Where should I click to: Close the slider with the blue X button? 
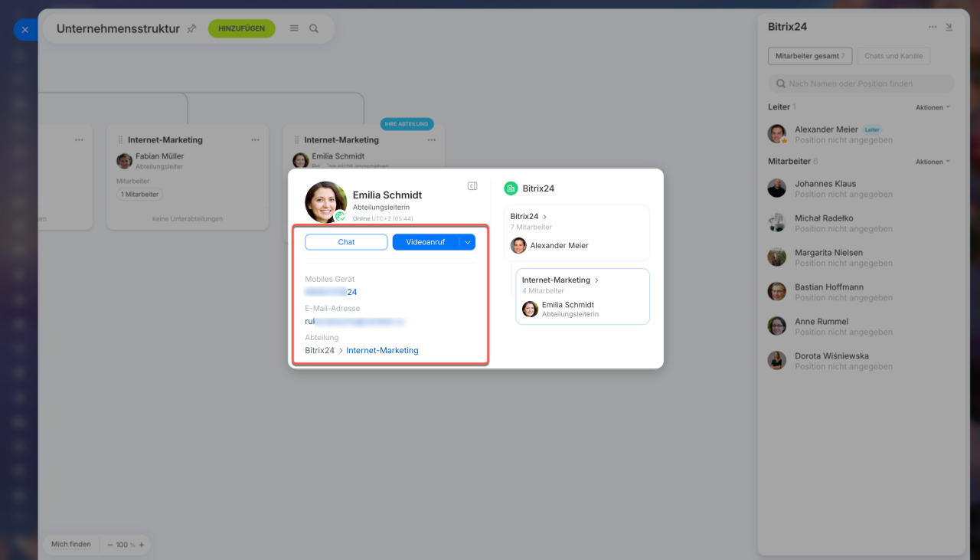coord(25,30)
